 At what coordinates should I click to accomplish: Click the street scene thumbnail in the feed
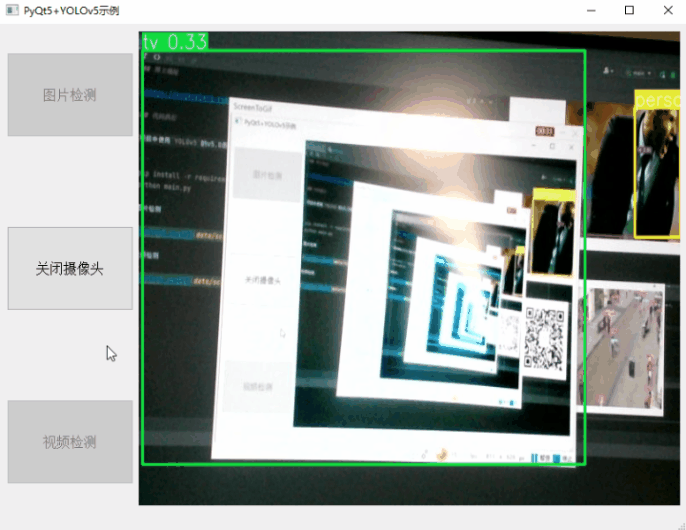[x=621, y=348]
